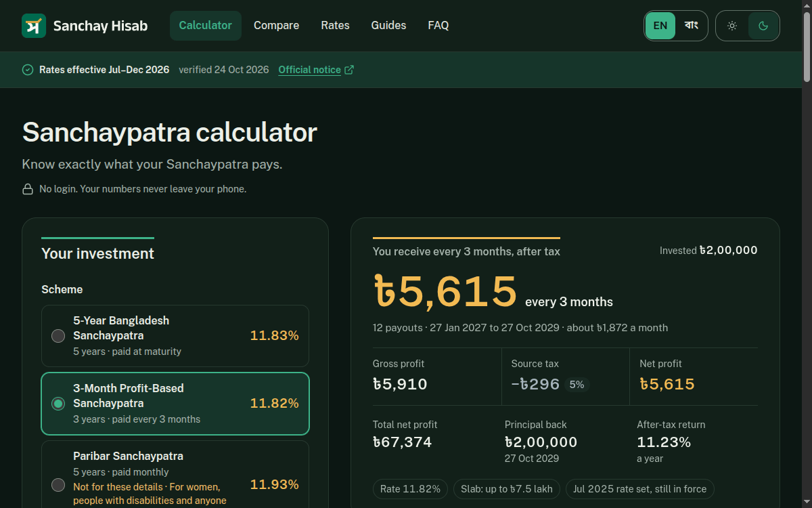This screenshot has width=812, height=508.
Task: Click the Total net profit ৳67,374
Action: tap(402, 442)
